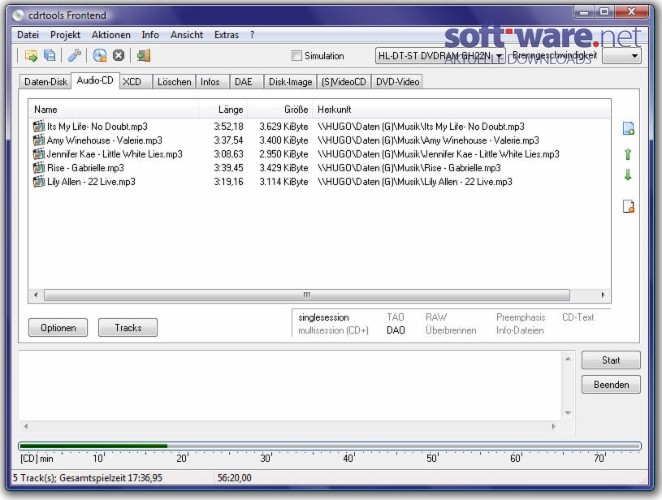Image resolution: width=662 pixels, height=500 pixels.
Task: Switch to the Infos tab
Action: [212, 82]
